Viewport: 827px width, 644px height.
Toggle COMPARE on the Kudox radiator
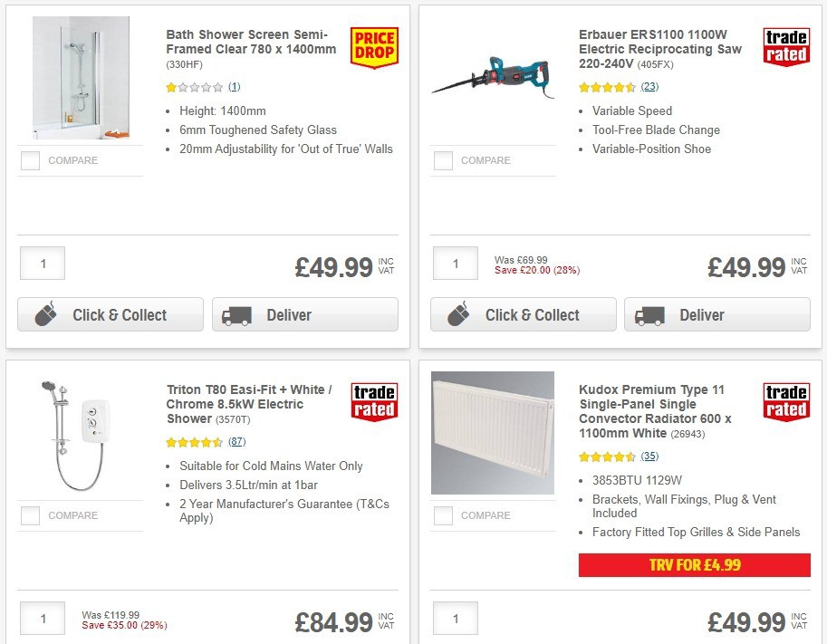[x=442, y=515]
